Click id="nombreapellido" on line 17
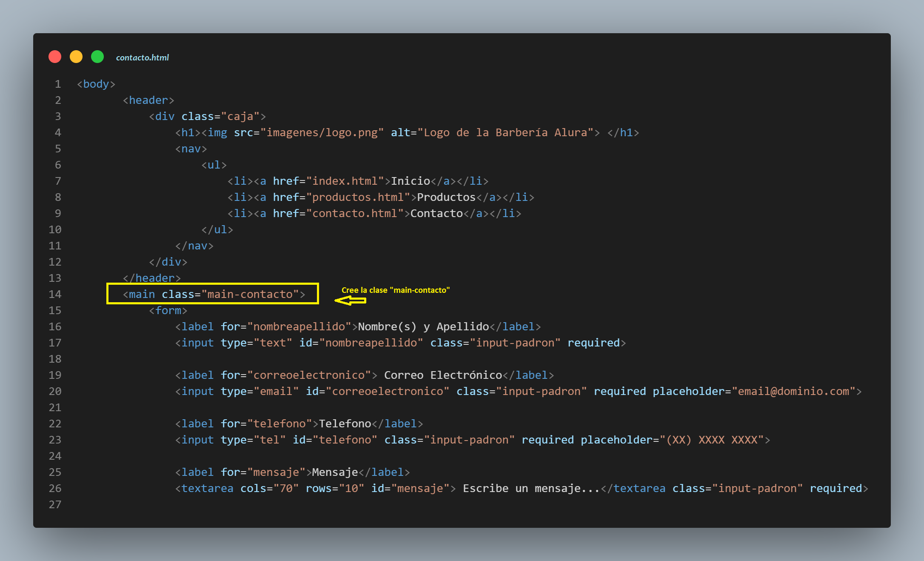The image size is (924, 561). click(361, 343)
